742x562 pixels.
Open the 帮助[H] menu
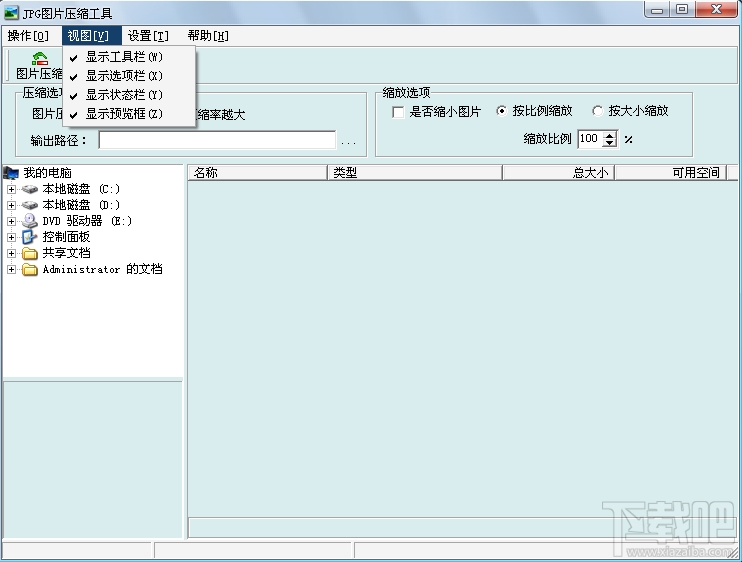tap(208, 36)
